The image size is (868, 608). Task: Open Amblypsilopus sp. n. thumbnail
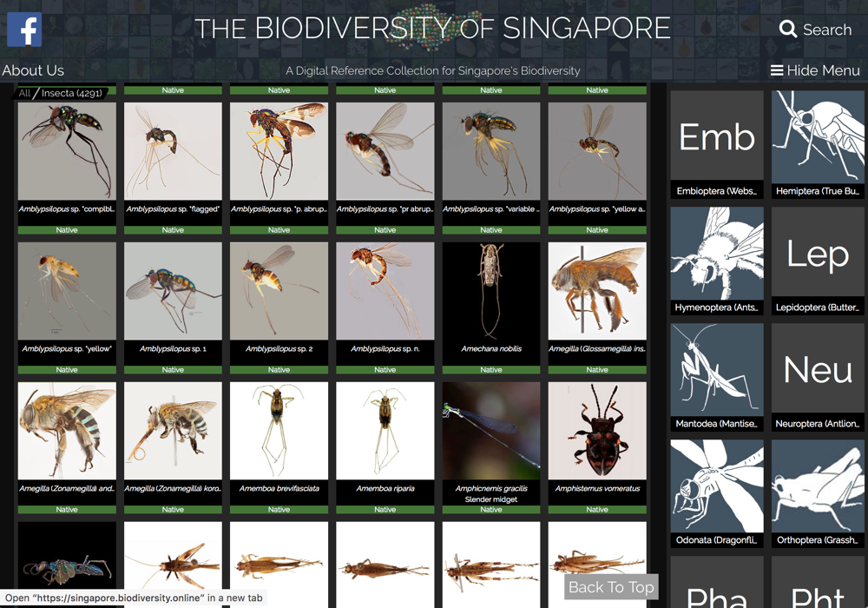pos(385,291)
